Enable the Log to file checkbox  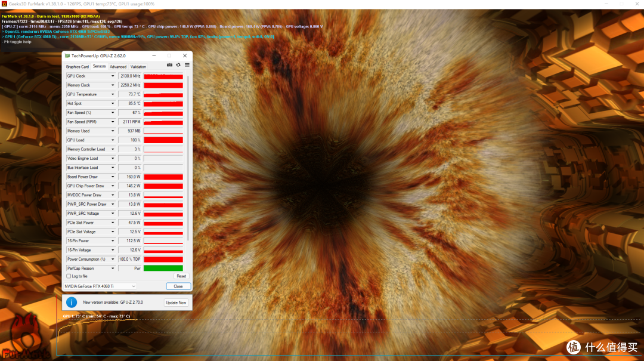click(x=69, y=276)
